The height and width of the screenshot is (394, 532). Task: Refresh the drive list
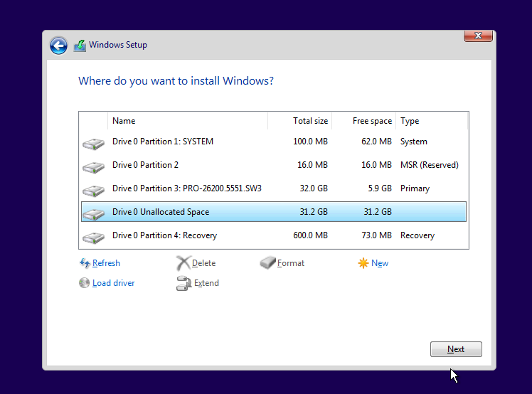[x=106, y=263]
